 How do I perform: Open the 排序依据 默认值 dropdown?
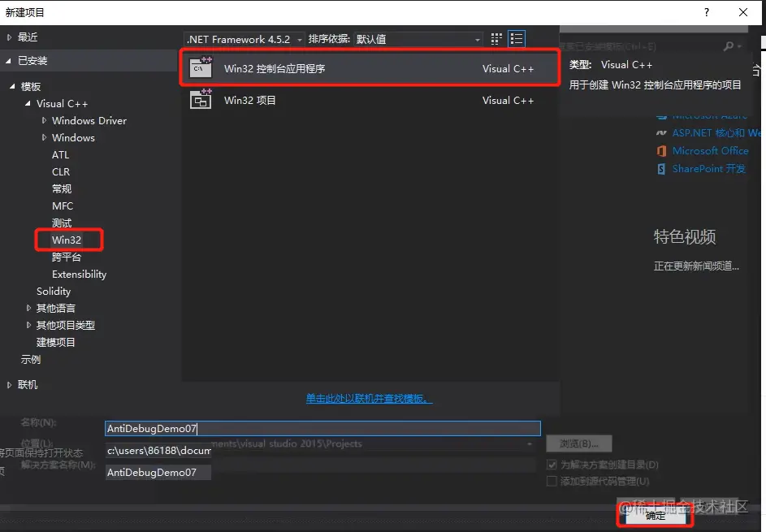click(x=418, y=39)
